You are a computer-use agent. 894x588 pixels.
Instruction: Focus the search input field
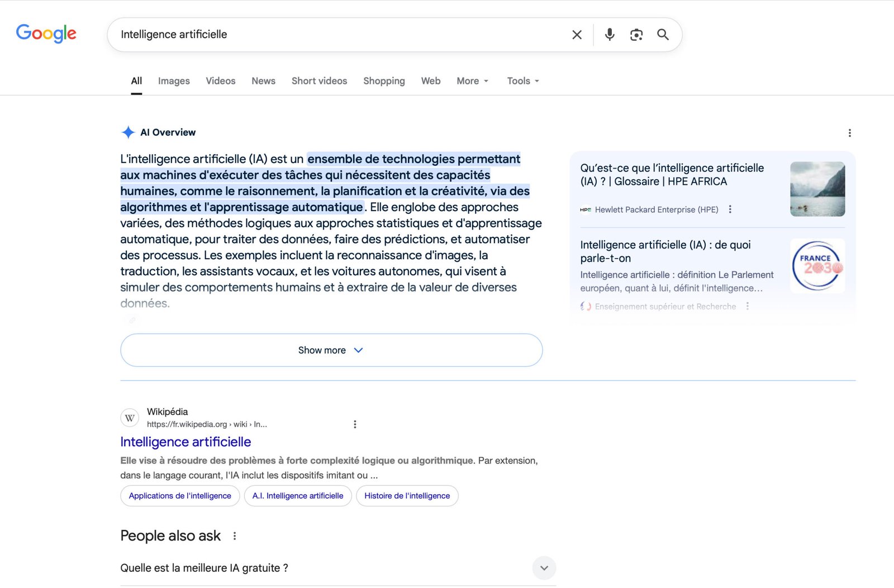click(341, 35)
